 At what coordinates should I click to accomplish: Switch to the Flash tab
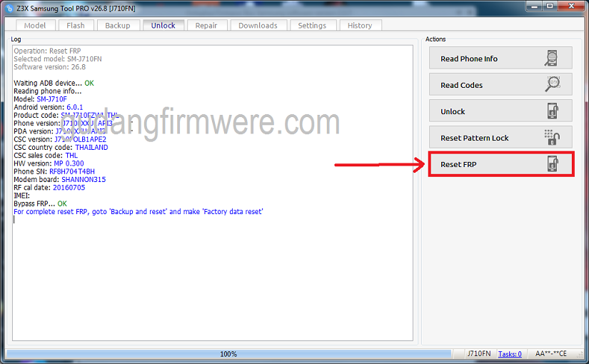tap(76, 26)
